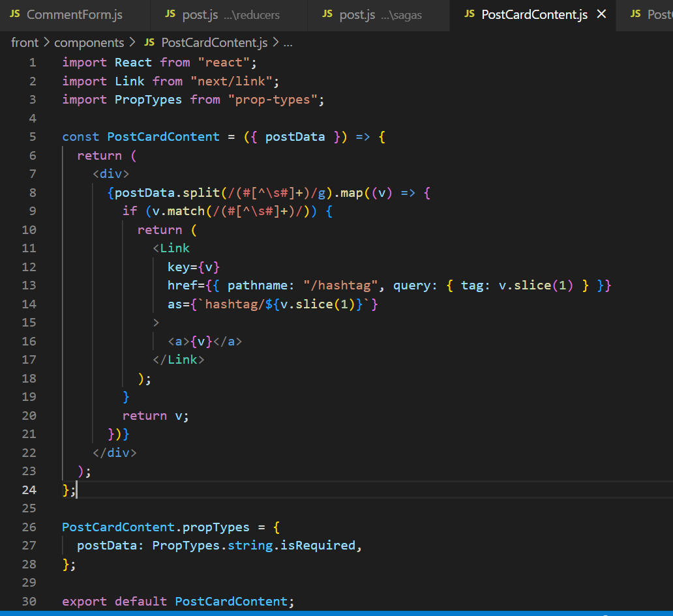Place cursor on "Link" tag at line 11

175,248
